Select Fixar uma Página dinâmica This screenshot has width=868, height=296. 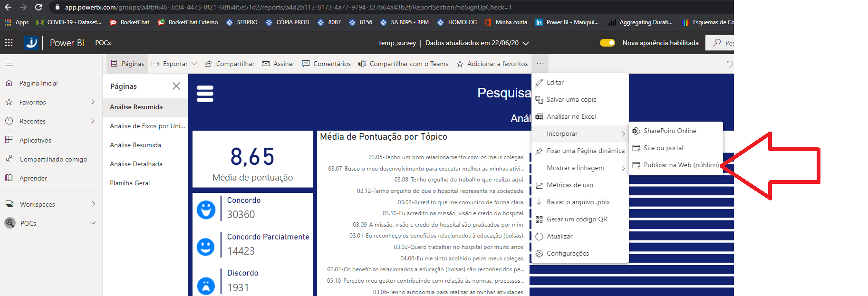click(580, 151)
